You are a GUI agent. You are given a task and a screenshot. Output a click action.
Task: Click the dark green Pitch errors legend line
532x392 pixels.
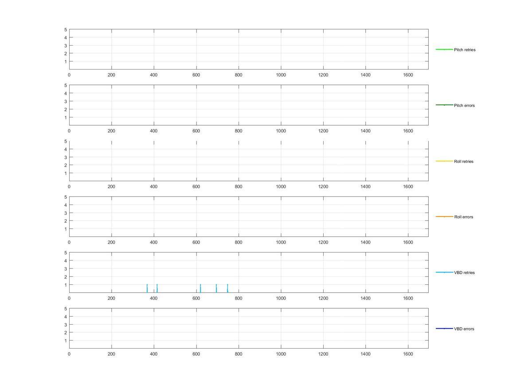(x=444, y=105)
